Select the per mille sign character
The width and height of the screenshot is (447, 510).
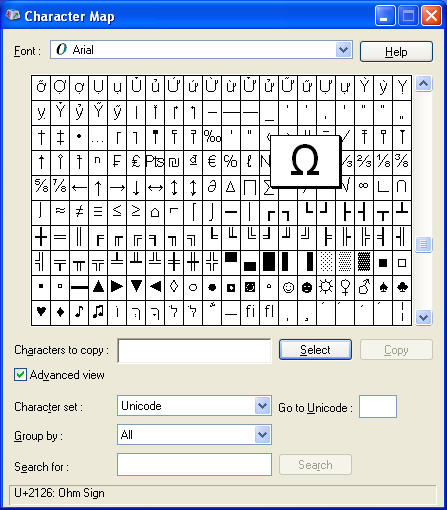point(212,138)
